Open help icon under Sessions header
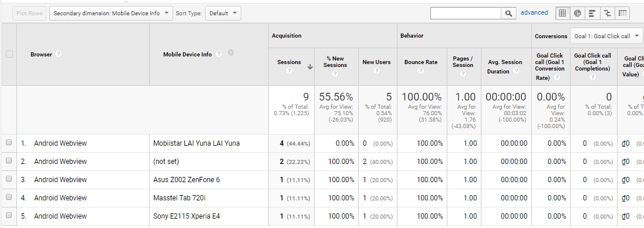The width and height of the screenshot is (644, 228). coord(289,71)
